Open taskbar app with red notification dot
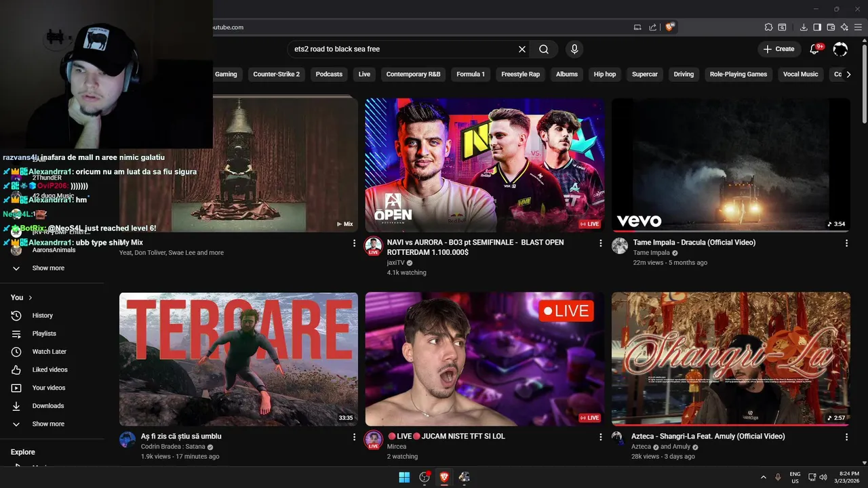 pos(425,477)
